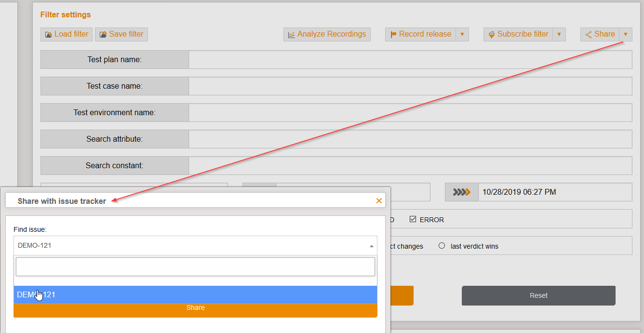The image size is (644, 333).
Task: Expand the Record release dropdown arrow
Action: (x=462, y=34)
